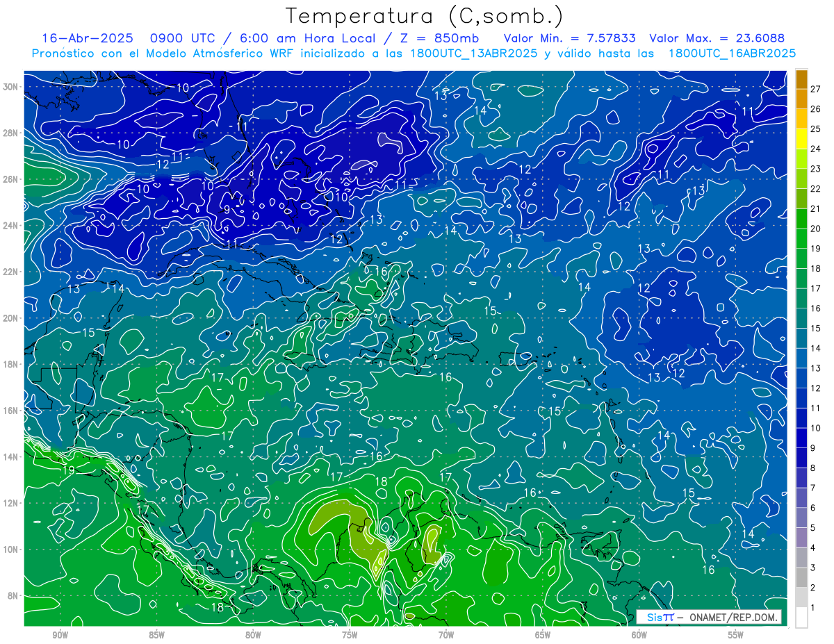Click the valid-until time "1800UTC_16ABR2025"

(732, 53)
